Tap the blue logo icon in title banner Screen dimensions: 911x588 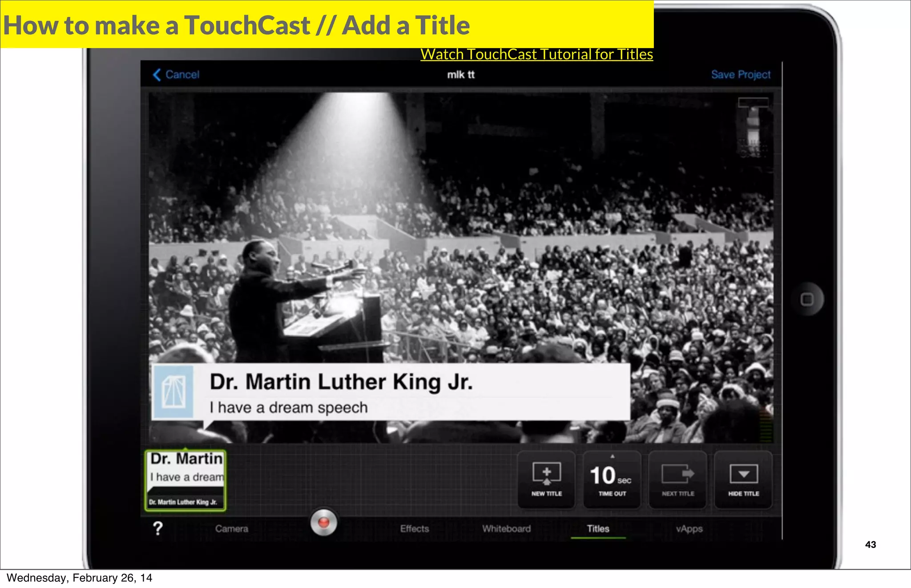(173, 392)
